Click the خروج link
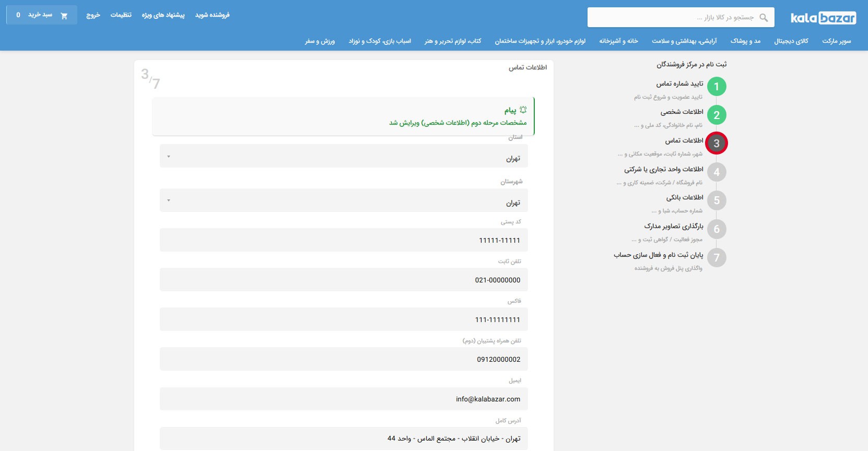Screen dimensions: 868x451 pyautogui.click(x=93, y=15)
